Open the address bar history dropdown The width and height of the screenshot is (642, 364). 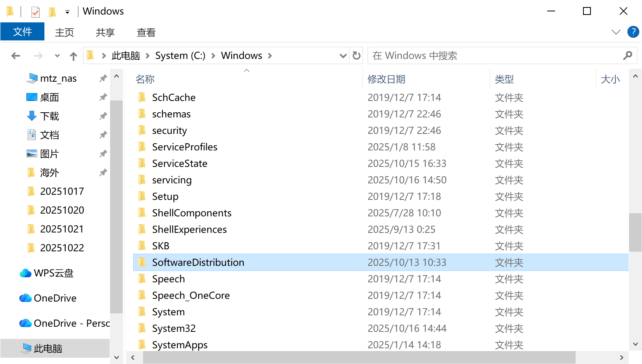click(x=343, y=56)
